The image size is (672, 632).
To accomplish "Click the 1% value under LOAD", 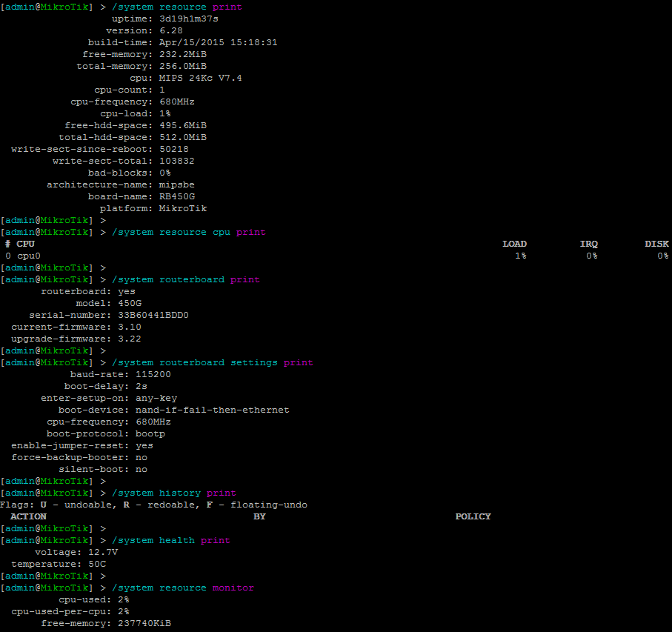I will [521, 256].
